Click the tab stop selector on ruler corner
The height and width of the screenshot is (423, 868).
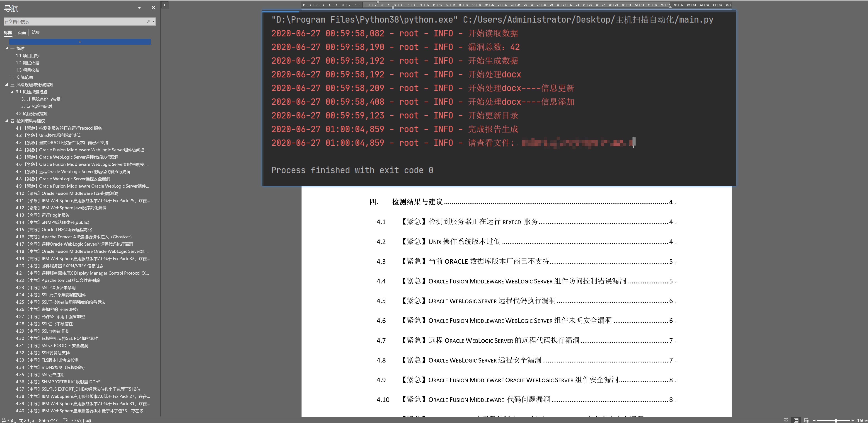click(x=165, y=5)
